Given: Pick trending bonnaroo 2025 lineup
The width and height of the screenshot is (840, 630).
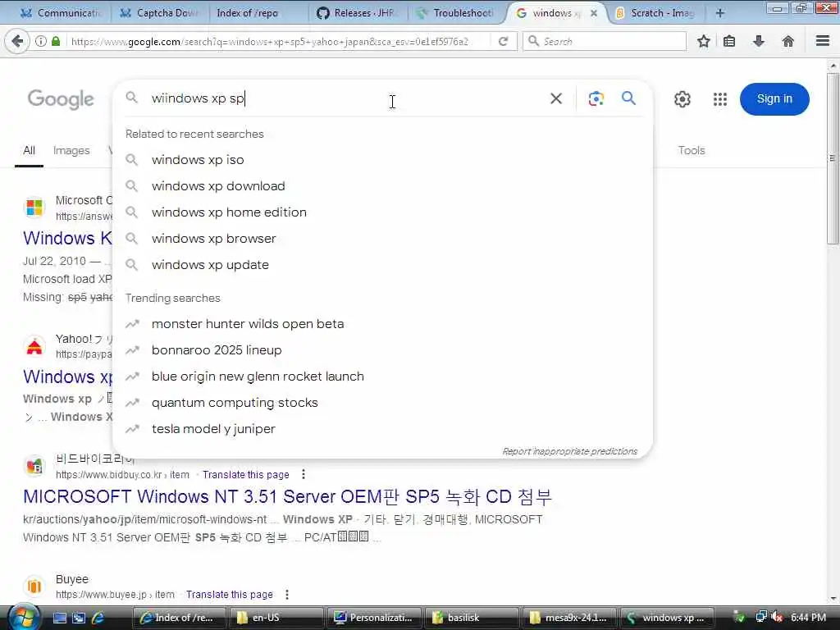Looking at the screenshot, I should click(x=382, y=349).
